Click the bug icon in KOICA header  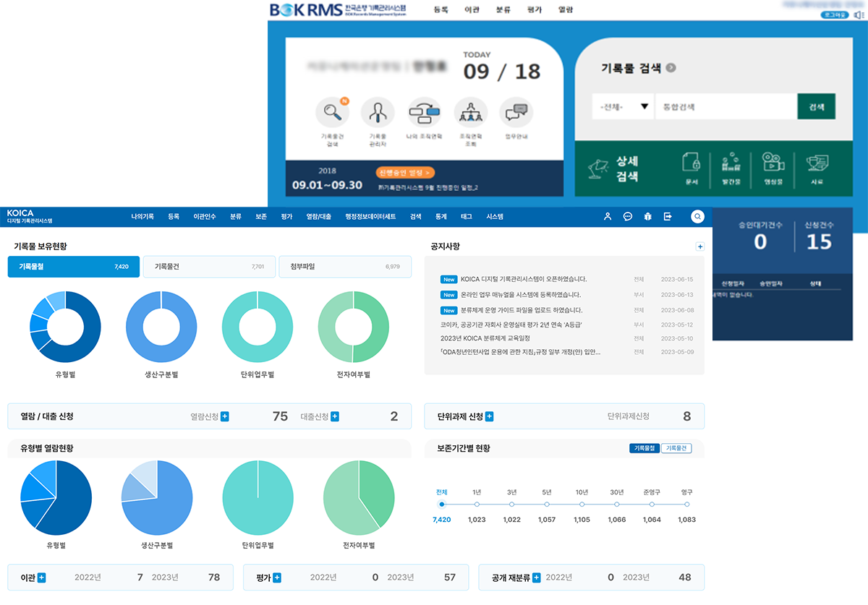click(x=648, y=216)
